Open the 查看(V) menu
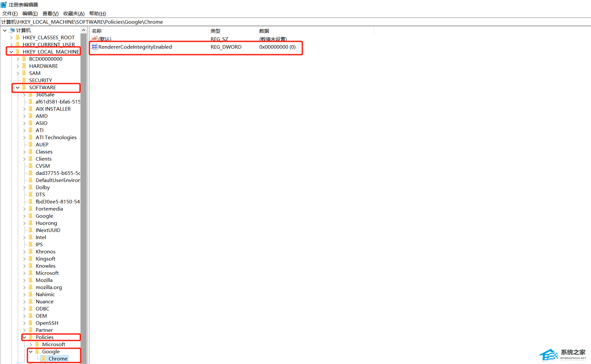The width and height of the screenshot is (591, 364). tap(51, 13)
